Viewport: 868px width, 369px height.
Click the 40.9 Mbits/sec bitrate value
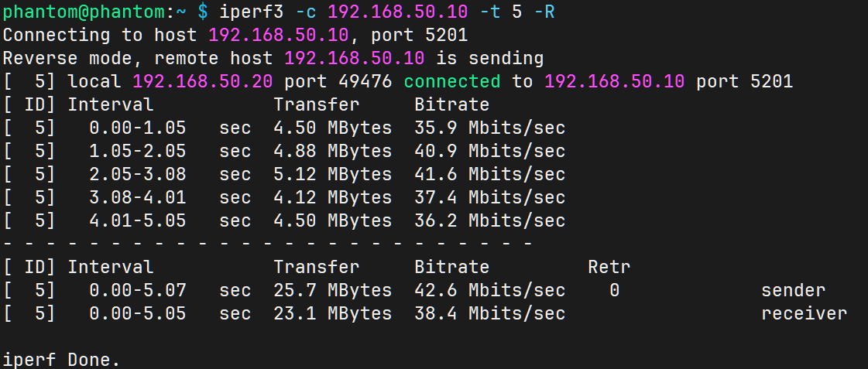(x=489, y=151)
